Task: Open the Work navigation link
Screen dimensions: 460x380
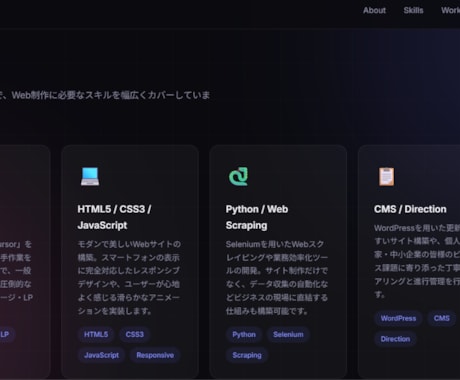Action: click(451, 10)
